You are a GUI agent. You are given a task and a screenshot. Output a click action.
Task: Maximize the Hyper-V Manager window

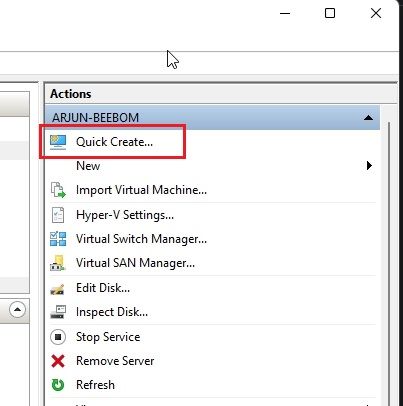[330, 13]
